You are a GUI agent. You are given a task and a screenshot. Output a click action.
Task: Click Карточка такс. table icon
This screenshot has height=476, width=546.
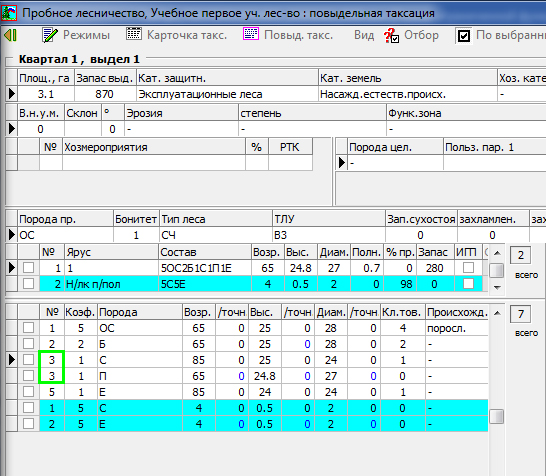[x=134, y=34]
